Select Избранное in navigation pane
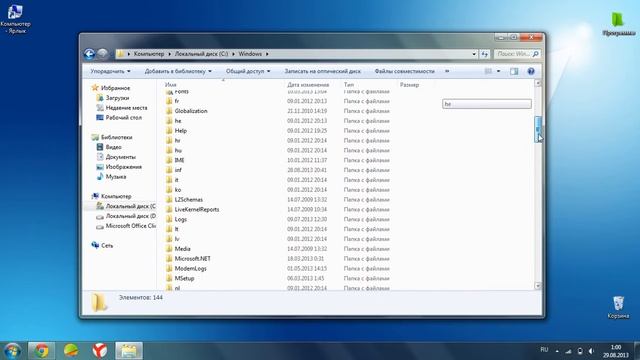 pyautogui.click(x=116, y=88)
